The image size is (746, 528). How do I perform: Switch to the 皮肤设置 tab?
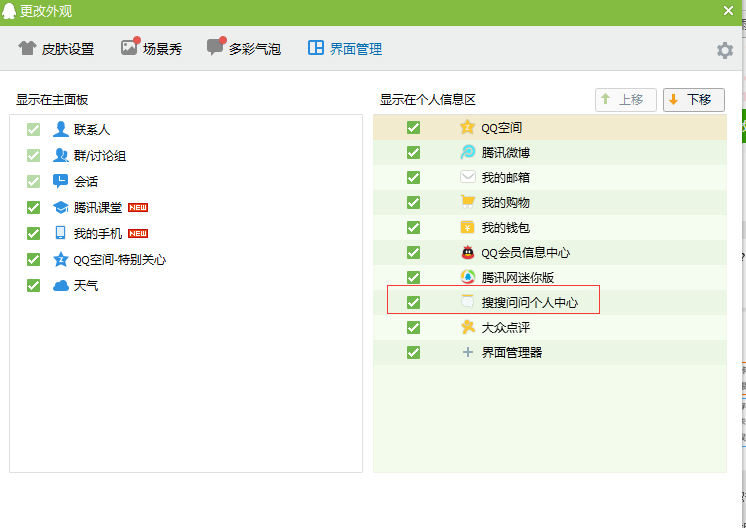(56, 48)
